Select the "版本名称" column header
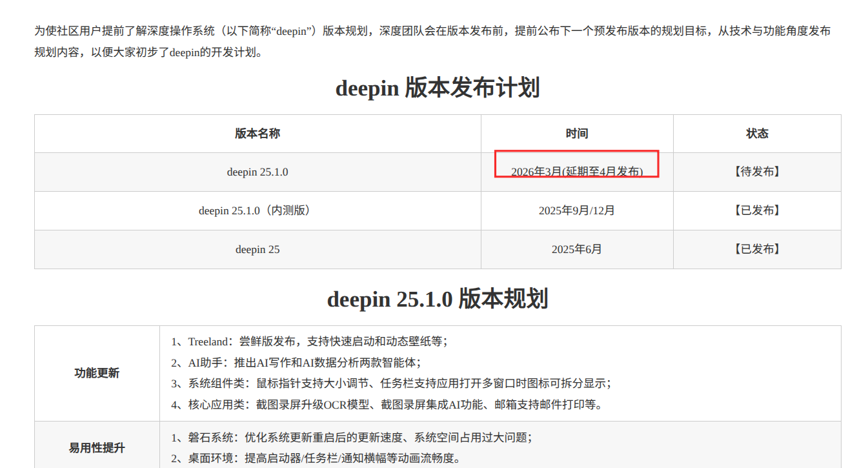 point(257,134)
